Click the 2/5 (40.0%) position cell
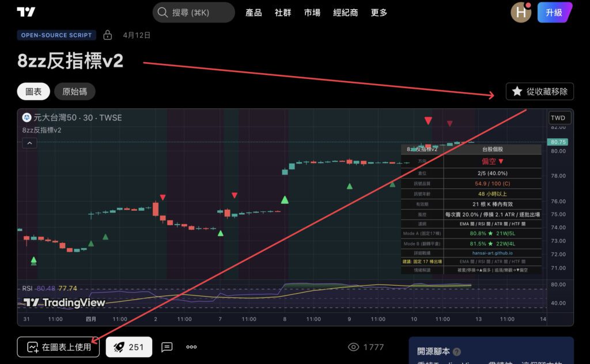The width and height of the screenshot is (590, 364). pos(492,173)
